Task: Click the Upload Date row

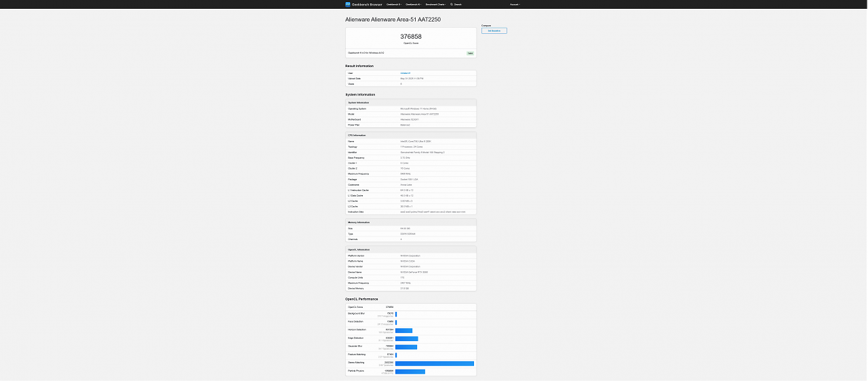Action: (411, 79)
